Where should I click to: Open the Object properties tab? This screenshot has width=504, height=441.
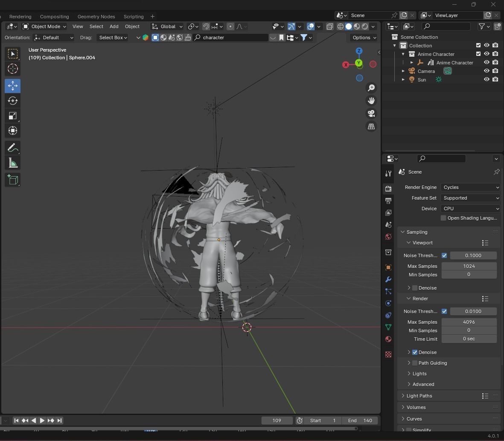(x=388, y=267)
